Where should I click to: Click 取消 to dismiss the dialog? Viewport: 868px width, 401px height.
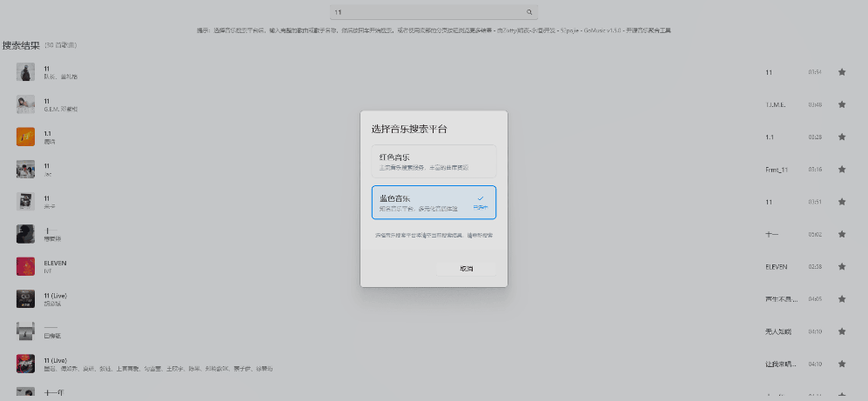tap(467, 269)
